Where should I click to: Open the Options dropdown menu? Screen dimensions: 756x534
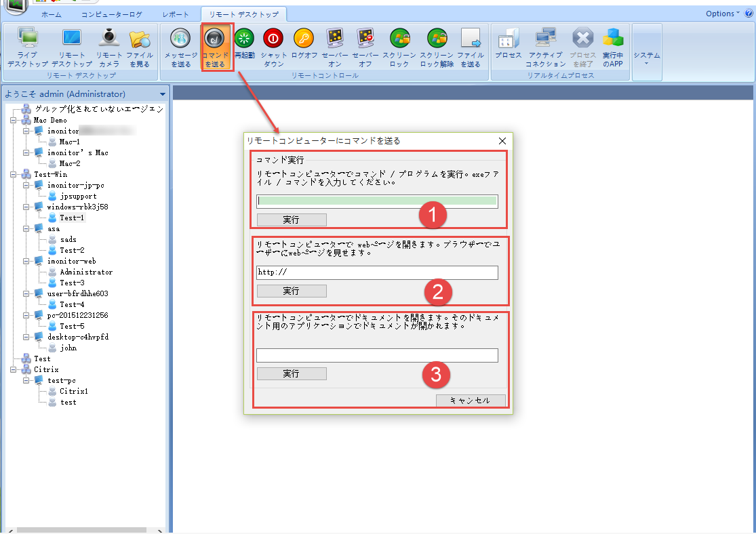pos(723,14)
